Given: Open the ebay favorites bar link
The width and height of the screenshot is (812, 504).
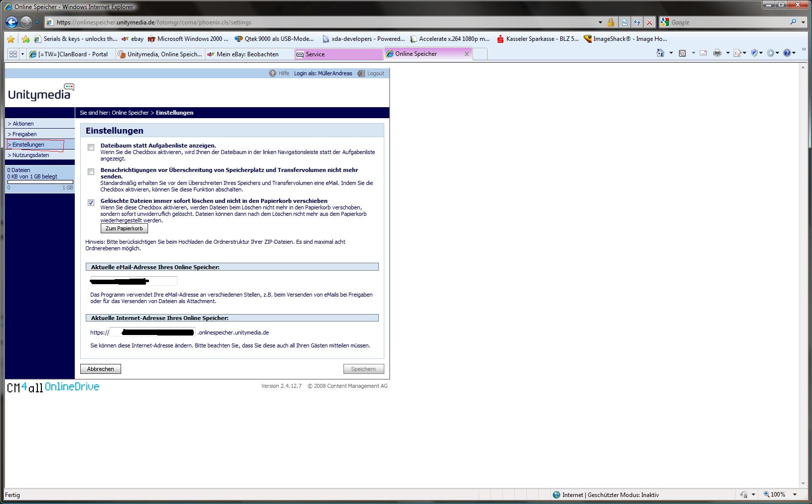Looking at the screenshot, I should click(133, 39).
